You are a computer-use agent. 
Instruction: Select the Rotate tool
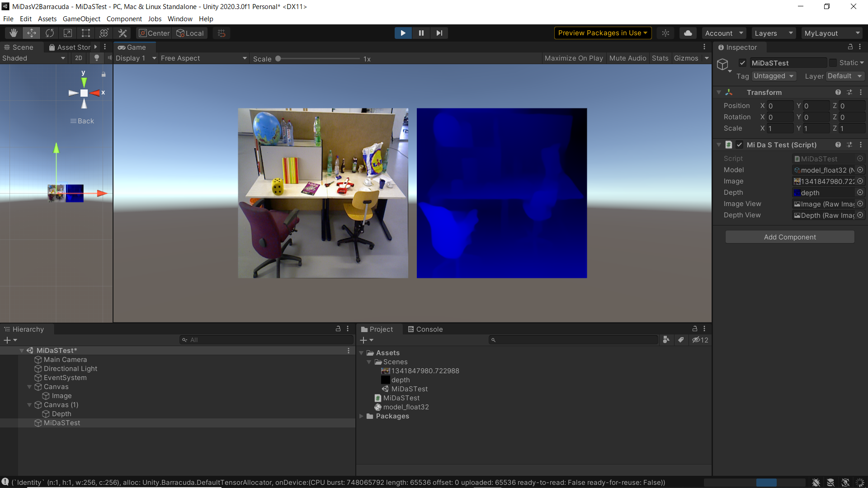tap(49, 33)
